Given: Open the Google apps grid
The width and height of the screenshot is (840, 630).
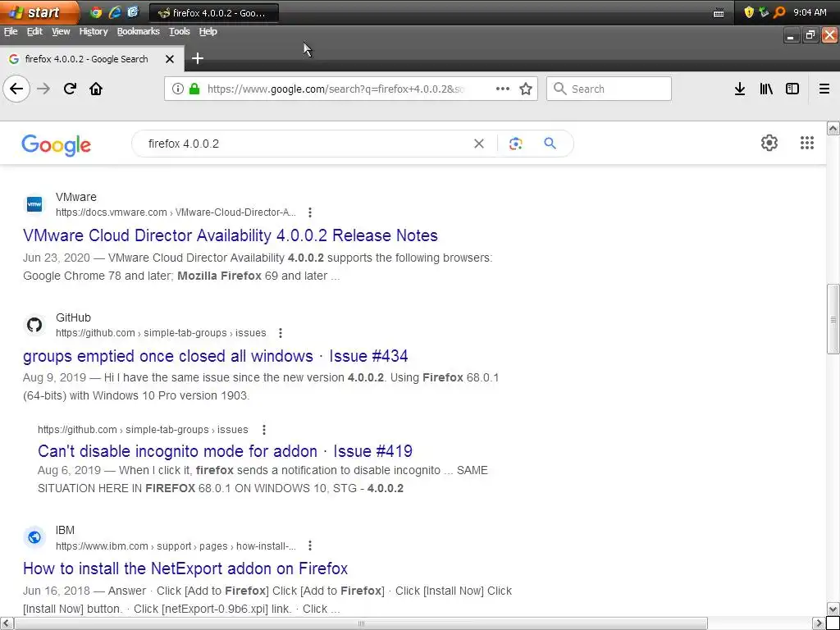Looking at the screenshot, I should pyautogui.click(x=807, y=143).
